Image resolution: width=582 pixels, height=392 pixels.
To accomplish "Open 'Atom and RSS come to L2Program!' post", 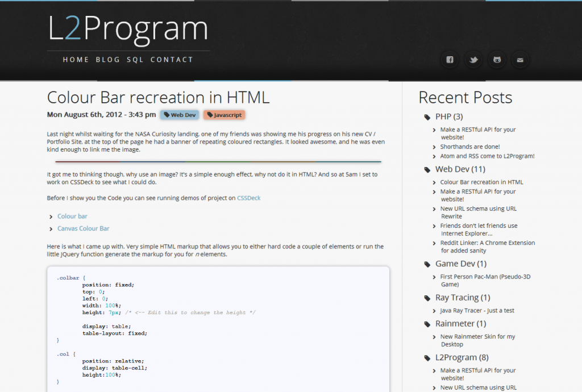I will [487, 156].
